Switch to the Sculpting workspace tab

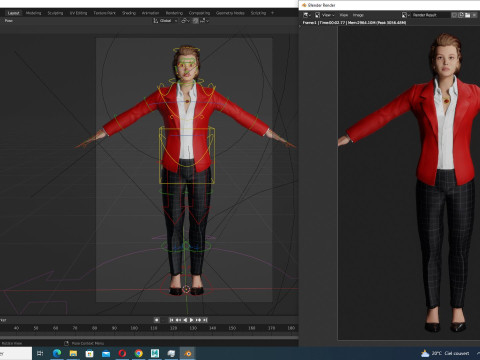55,13
